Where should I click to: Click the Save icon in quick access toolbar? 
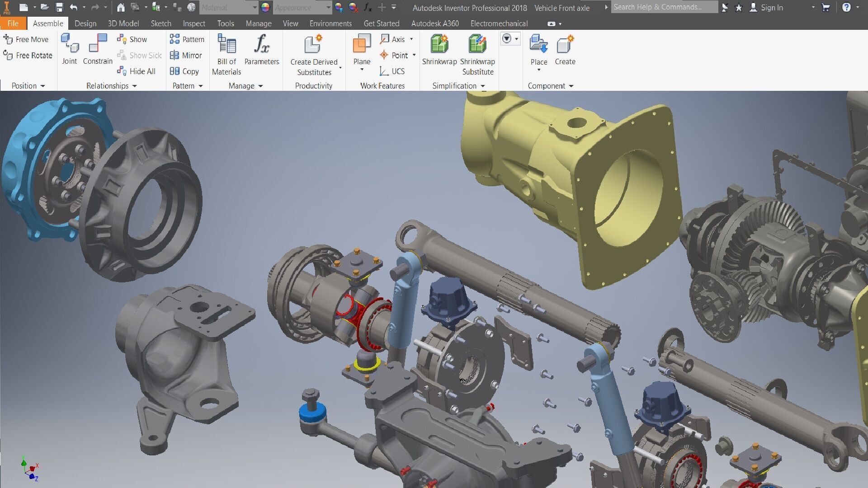point(59,7)
